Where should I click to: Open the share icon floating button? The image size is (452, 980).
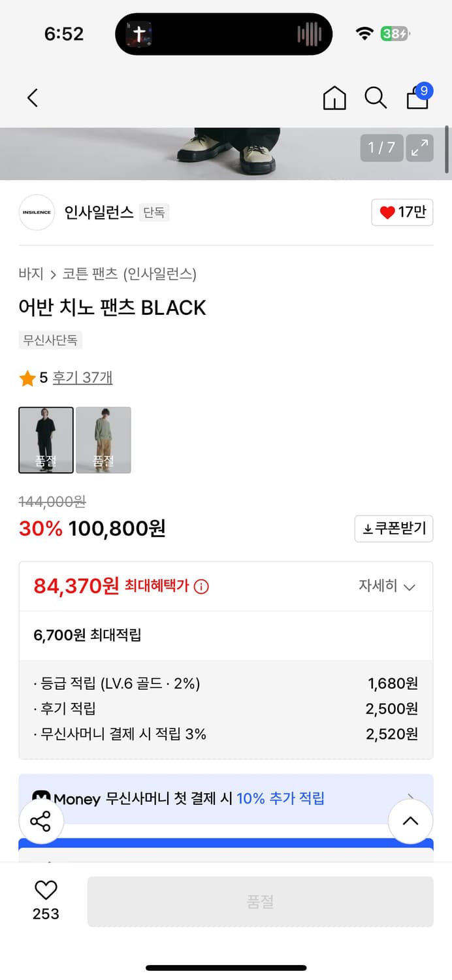41,821
